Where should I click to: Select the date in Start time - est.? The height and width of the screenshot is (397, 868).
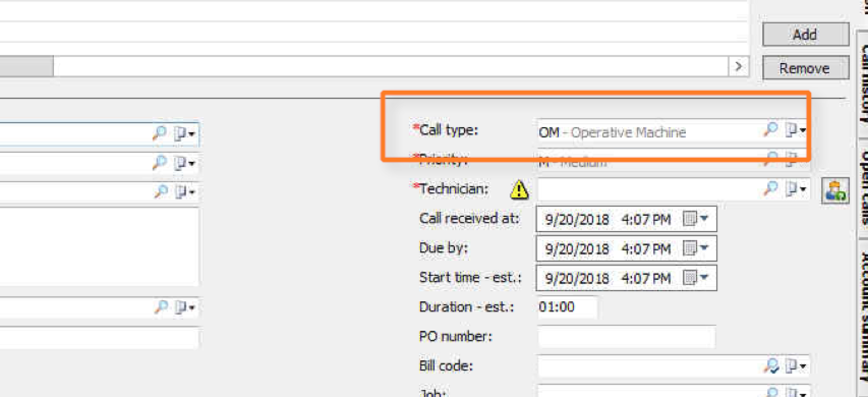577,279
